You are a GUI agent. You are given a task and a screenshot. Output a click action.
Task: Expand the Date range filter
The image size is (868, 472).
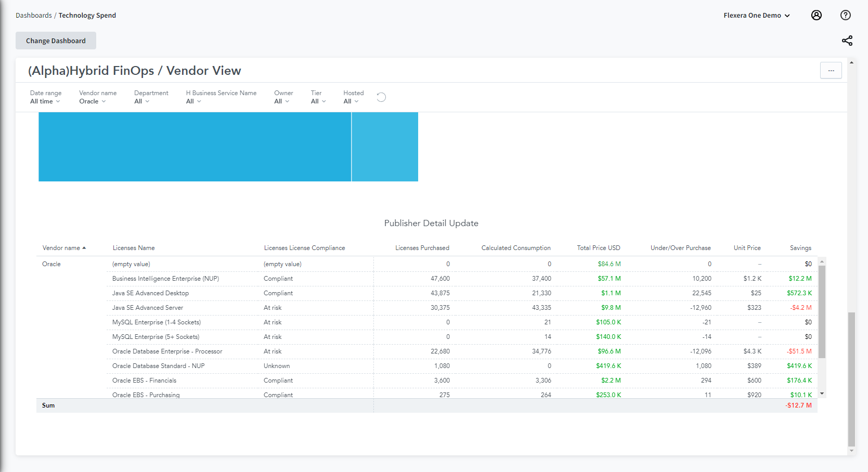[45, 101]
